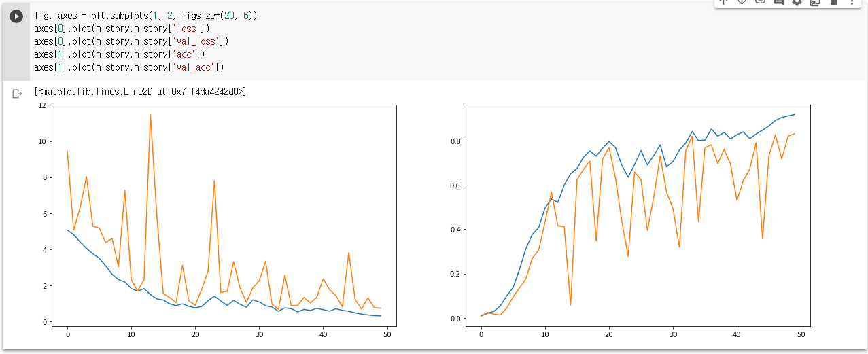The image size is (868, 354).
Task: Move the cell down
Action: [742, 2]
